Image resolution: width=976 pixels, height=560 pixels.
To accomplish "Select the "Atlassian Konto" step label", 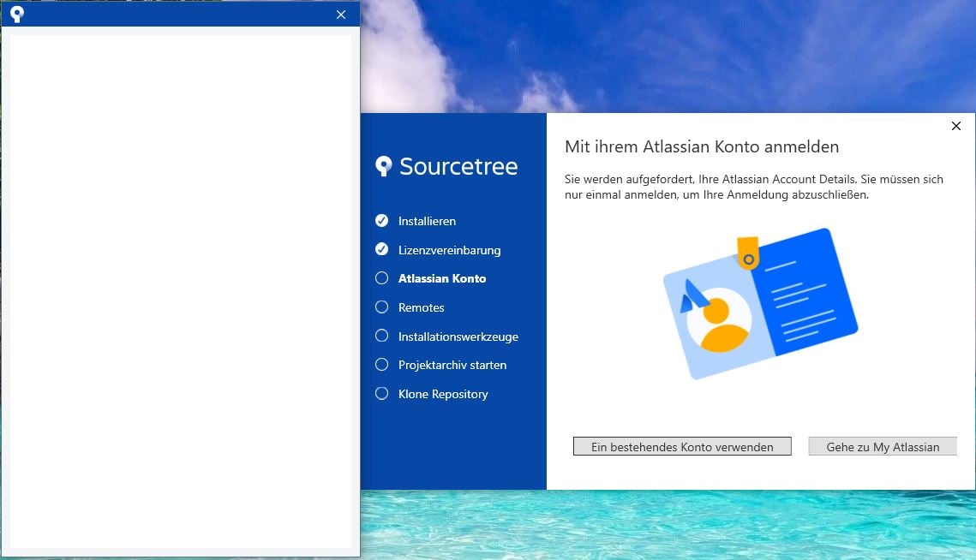I will 442,279.
